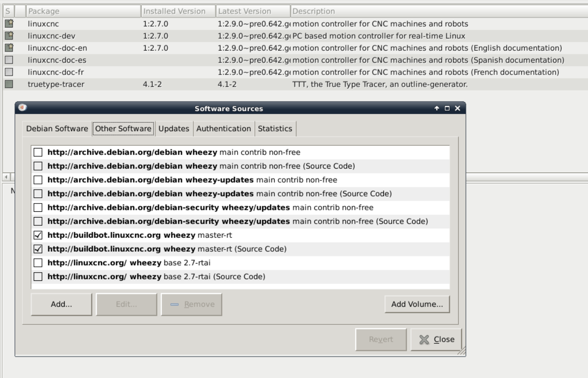The height and width of the screenshot is (378, 588).
Task: Toggle wheezy-updates (Source Code) repository checkbox
Action: click(x=38, y=194)
